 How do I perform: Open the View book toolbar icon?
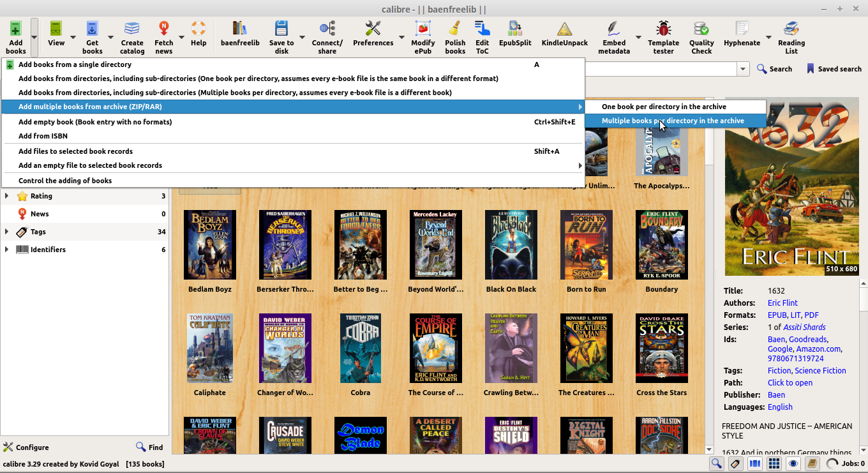coord(56,29)
